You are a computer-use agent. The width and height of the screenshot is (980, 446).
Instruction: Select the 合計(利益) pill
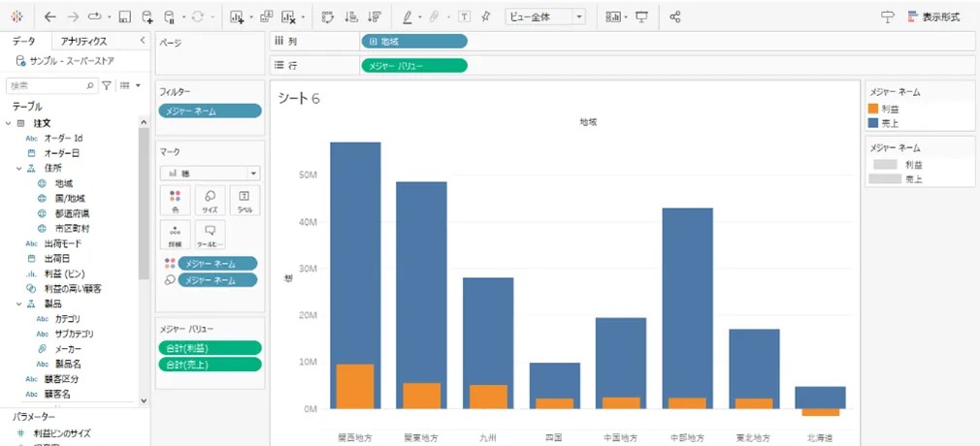point(210,348)
